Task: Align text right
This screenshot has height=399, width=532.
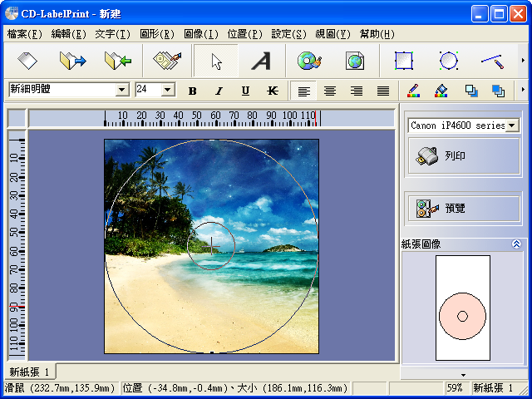Action: [357, 91]
